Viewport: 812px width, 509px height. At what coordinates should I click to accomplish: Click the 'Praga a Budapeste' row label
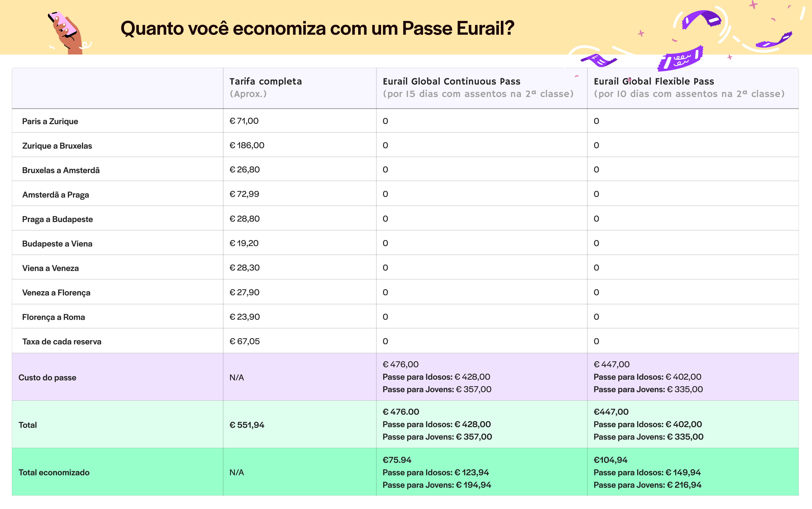(58, 220)
